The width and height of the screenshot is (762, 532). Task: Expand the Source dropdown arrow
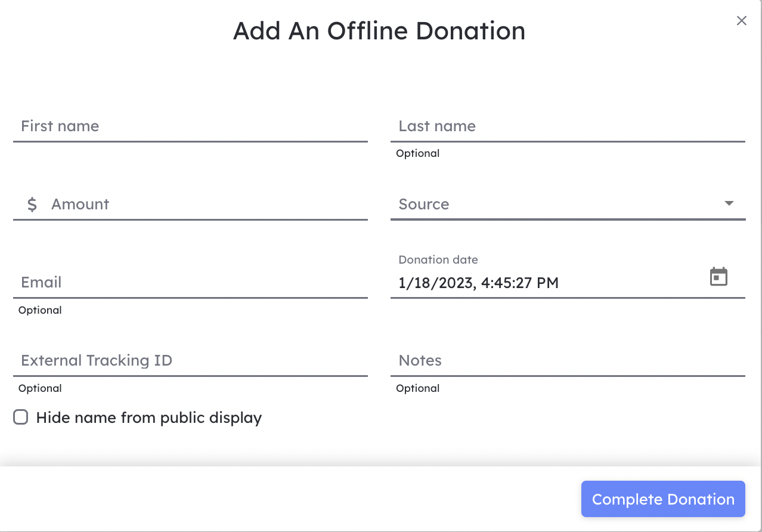point(729,203)
